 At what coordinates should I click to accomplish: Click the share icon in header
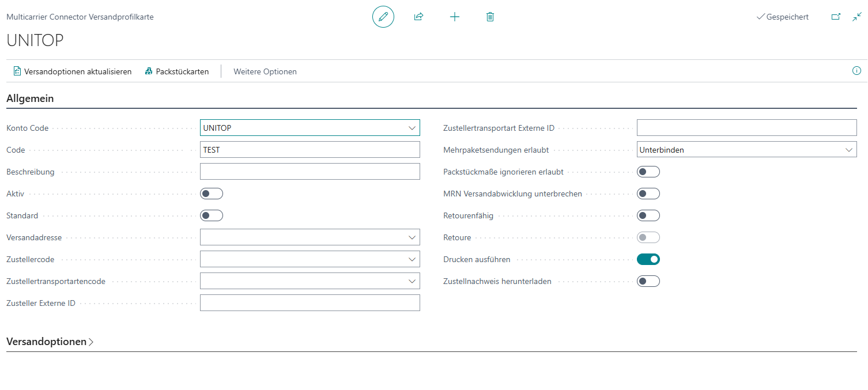pyautogui.click(x=418, y=17)
